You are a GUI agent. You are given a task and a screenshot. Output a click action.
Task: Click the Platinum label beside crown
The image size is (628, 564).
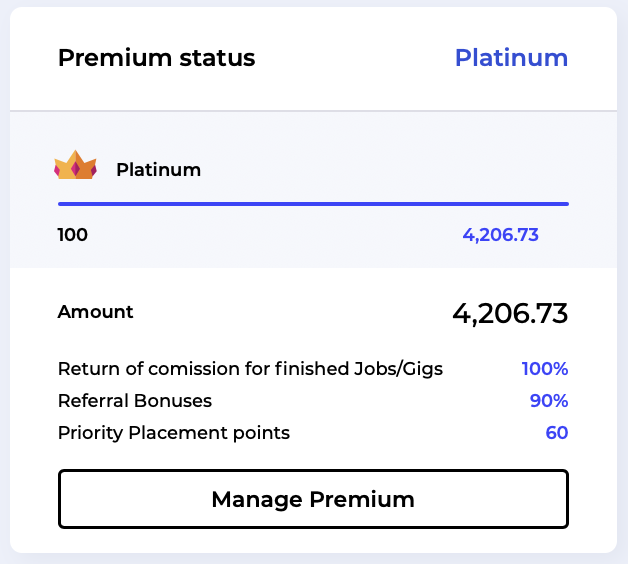159,169
